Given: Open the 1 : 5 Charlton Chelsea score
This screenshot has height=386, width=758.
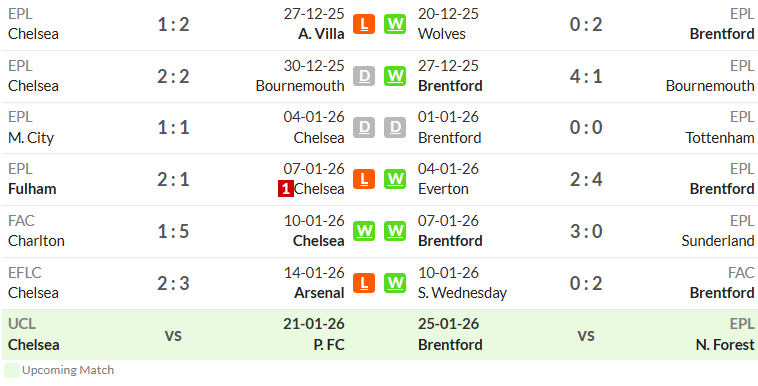Looking at the screenshot, I should coord(173,231).
